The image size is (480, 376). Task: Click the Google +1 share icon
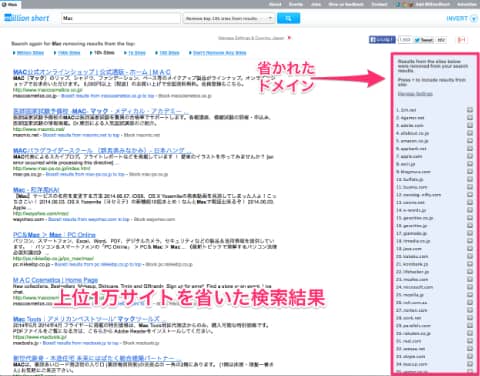461,40
